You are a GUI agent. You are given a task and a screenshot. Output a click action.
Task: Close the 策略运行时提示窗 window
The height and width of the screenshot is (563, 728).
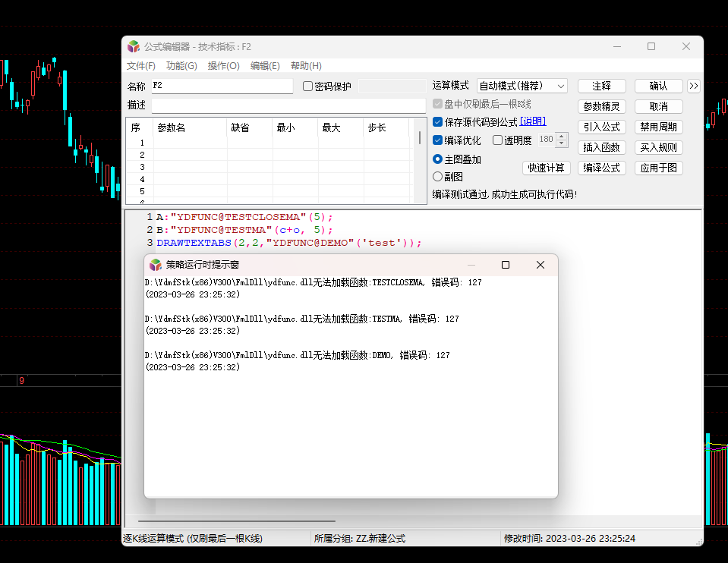(x=540, y=265)
